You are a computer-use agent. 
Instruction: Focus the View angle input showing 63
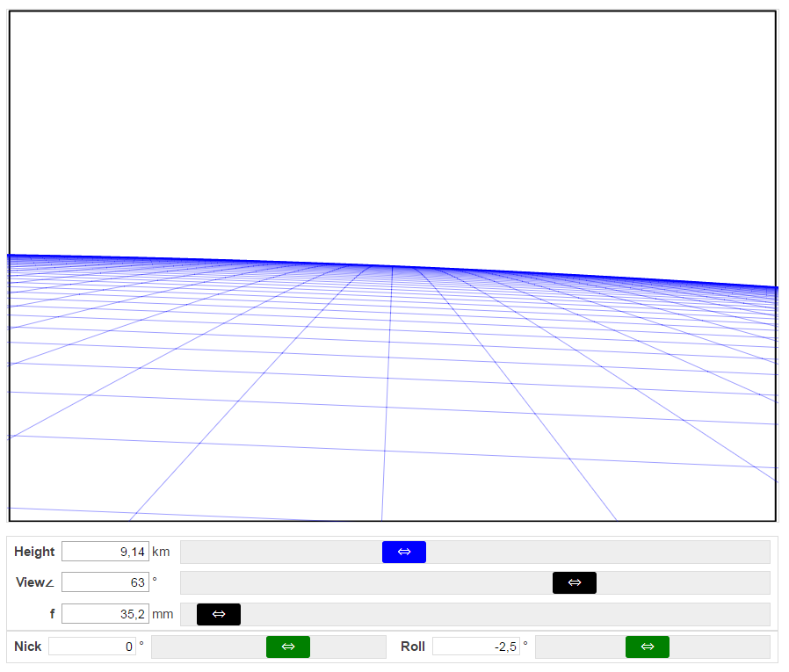[105, 582]
